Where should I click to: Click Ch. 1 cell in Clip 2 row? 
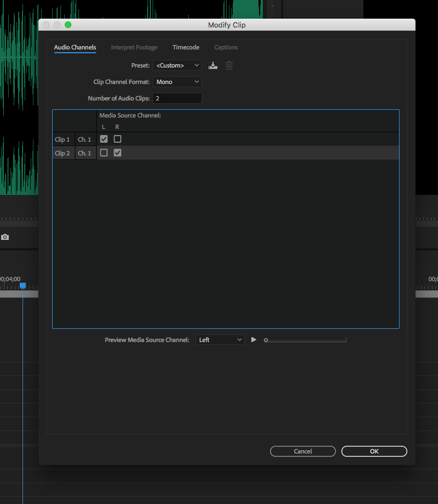(x=86, y=153)
